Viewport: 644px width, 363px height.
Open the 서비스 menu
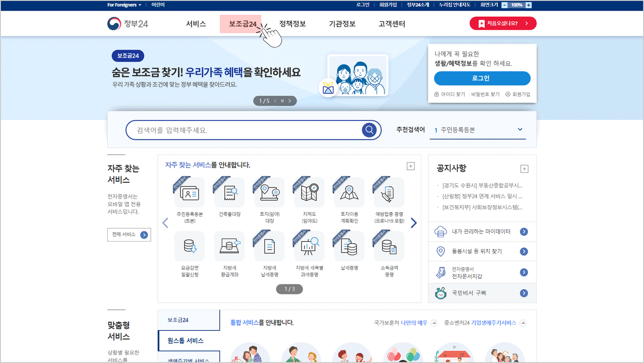[x=196, y=24]
